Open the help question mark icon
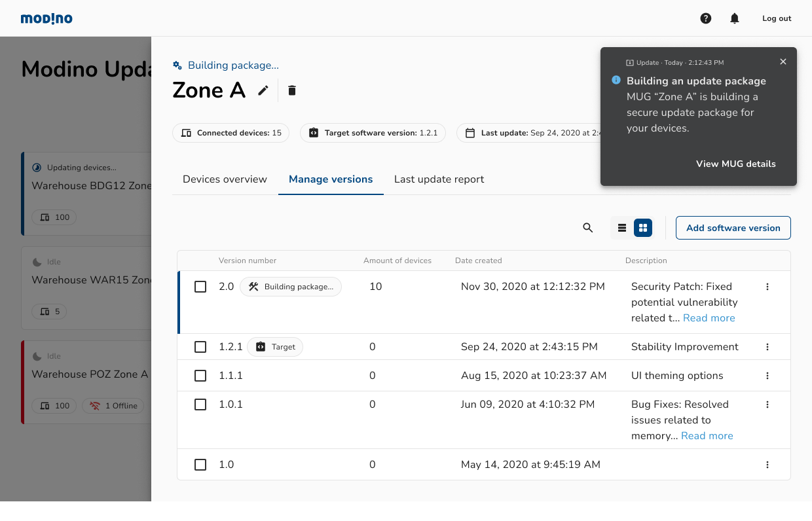The width and height of the screenshot is (812, 521). pos(706,18)
